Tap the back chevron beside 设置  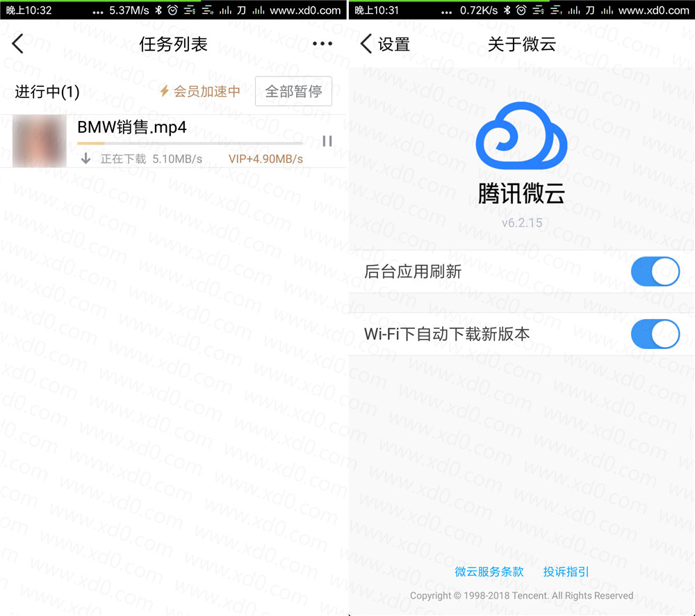click(x=366, y=44)
